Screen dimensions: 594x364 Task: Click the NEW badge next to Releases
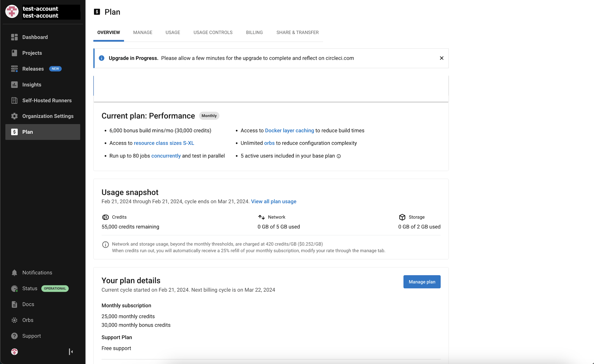pyautogui.click(x=55, y=69)
